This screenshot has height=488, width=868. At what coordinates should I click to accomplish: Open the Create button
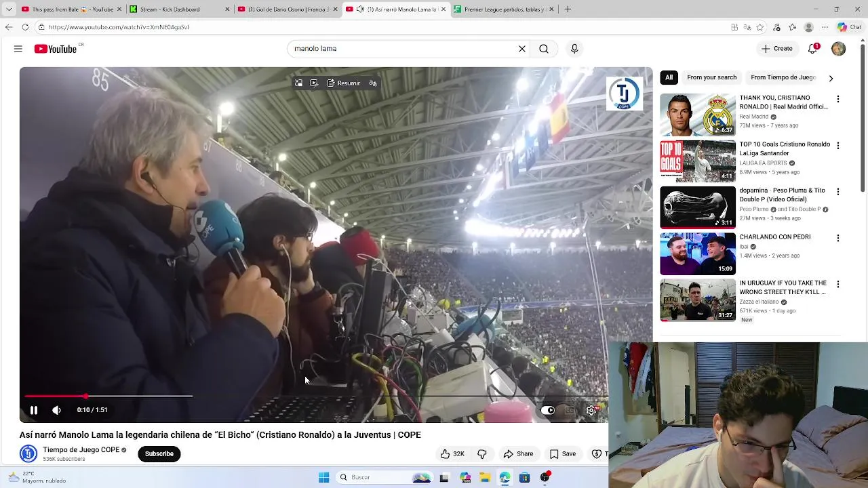777,49
